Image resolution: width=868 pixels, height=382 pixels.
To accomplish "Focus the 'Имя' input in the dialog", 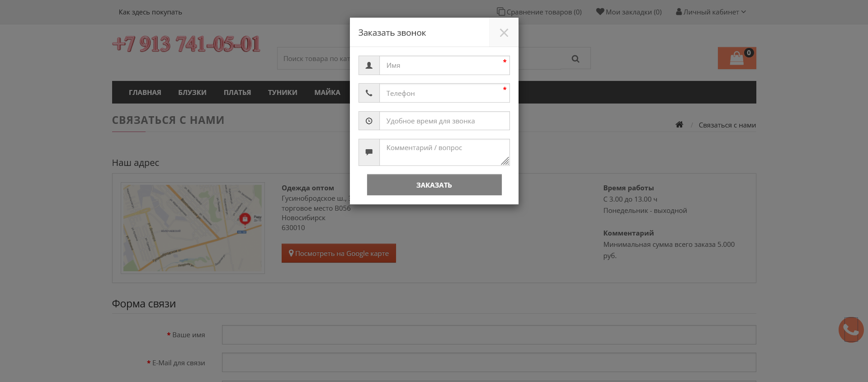I will 444,66.
